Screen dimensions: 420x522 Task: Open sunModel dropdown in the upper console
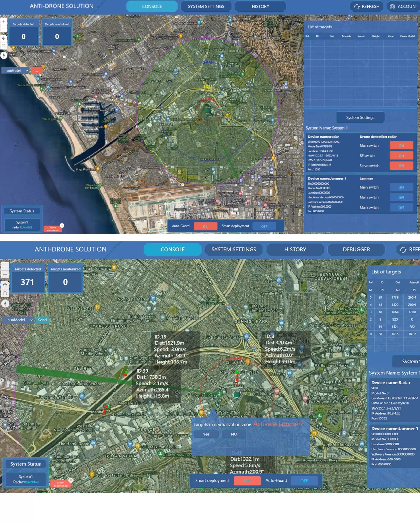click(x=15, y=70)
